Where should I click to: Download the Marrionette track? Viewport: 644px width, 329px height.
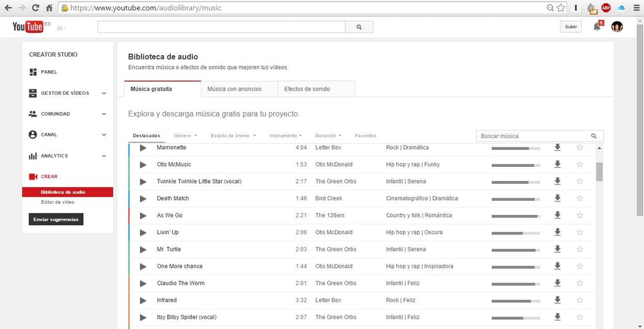pos(557,147)
